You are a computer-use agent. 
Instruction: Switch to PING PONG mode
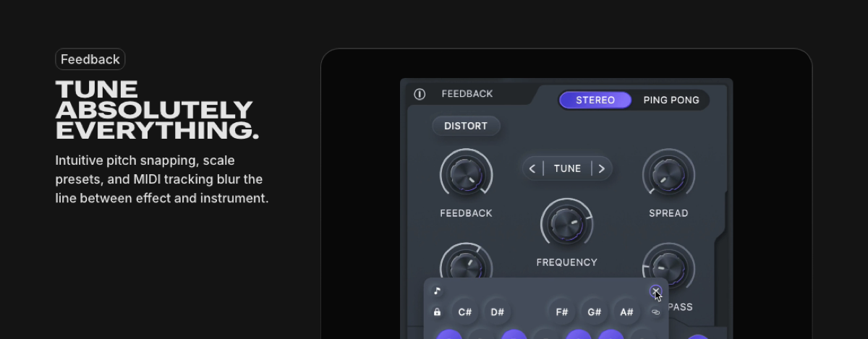click(x=671, y=100)
